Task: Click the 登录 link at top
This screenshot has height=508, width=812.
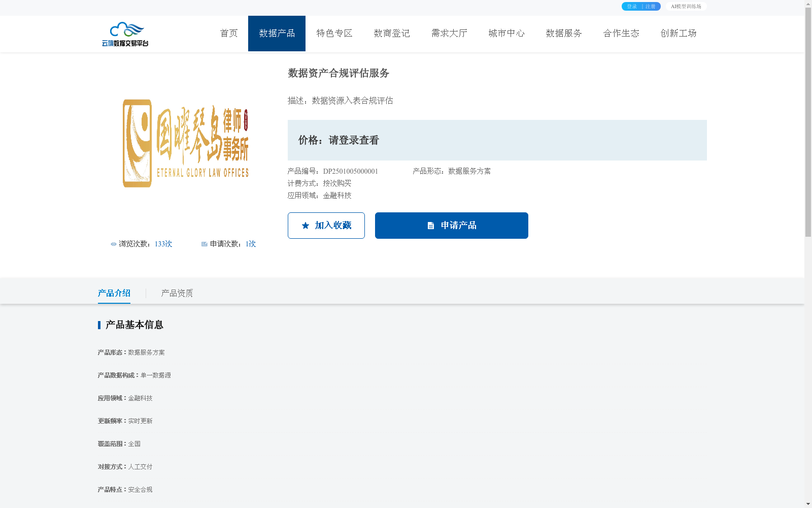Action: 632,7
